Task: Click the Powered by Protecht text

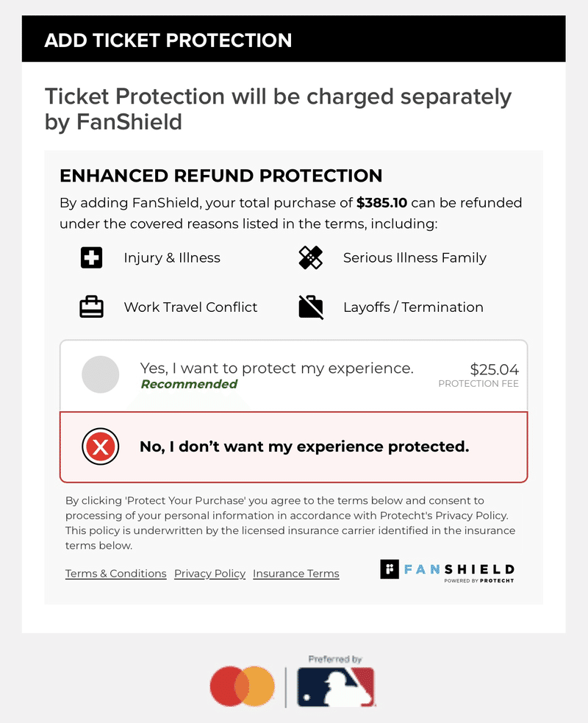Action: click(x=478, y=580)
